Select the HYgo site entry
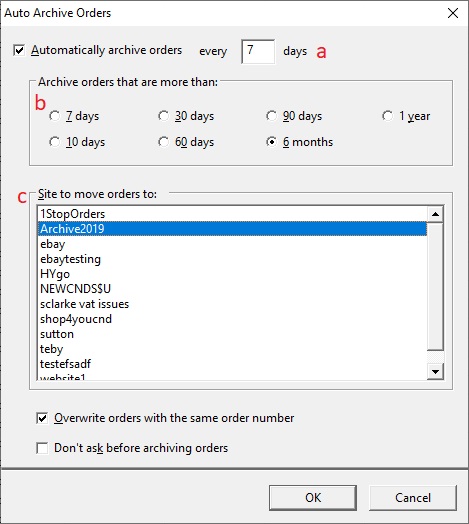The image size is (469, 524). pyautogui.click(x=232, y=274)
